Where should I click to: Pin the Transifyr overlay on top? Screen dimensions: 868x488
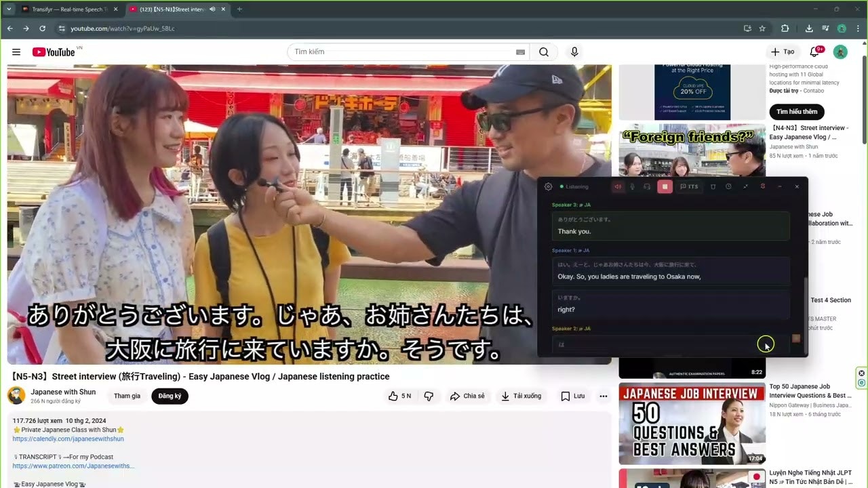click(763, 186)
